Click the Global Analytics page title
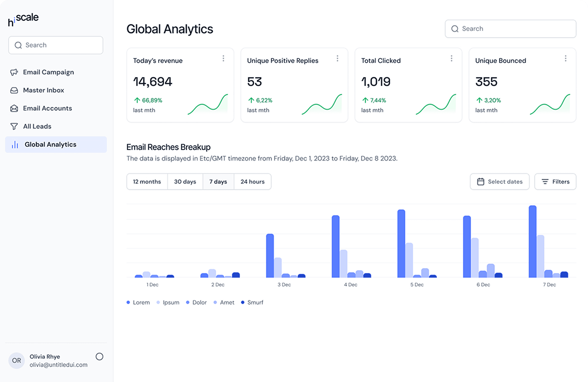The width and height of the screenshot is (588, 382). coord(170,29)
